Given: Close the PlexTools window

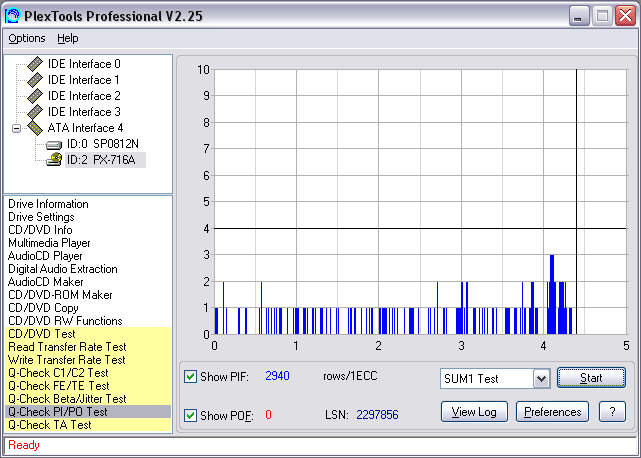Looking at the screenshot, I should click(x=625, y=16).
